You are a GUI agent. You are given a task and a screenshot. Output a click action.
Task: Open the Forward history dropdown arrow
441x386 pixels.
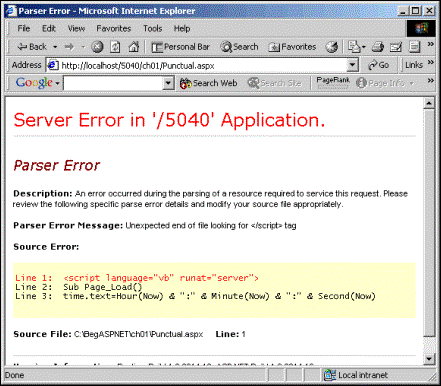click(83, 47)
